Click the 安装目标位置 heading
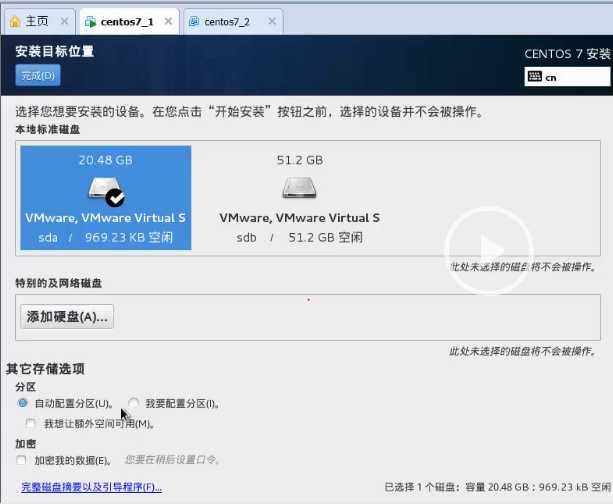Image resolution: width=613 pixels, height=504 pixels. tap(55, 51)
